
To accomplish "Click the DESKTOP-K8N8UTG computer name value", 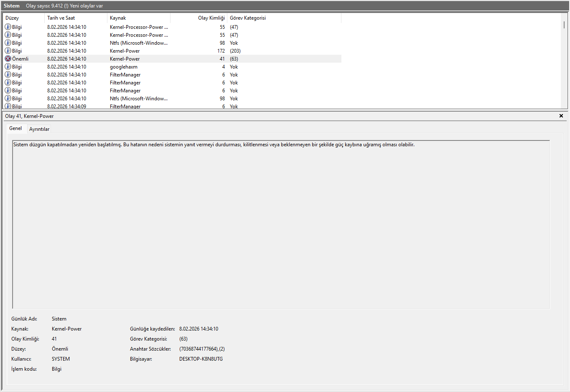I will (201, 359).
